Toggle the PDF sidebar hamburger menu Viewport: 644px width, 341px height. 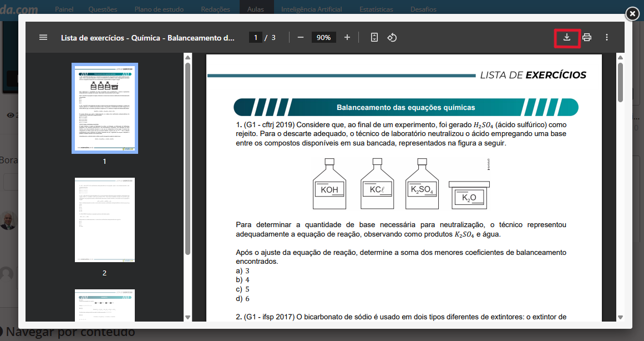click(x=43, y=37)
